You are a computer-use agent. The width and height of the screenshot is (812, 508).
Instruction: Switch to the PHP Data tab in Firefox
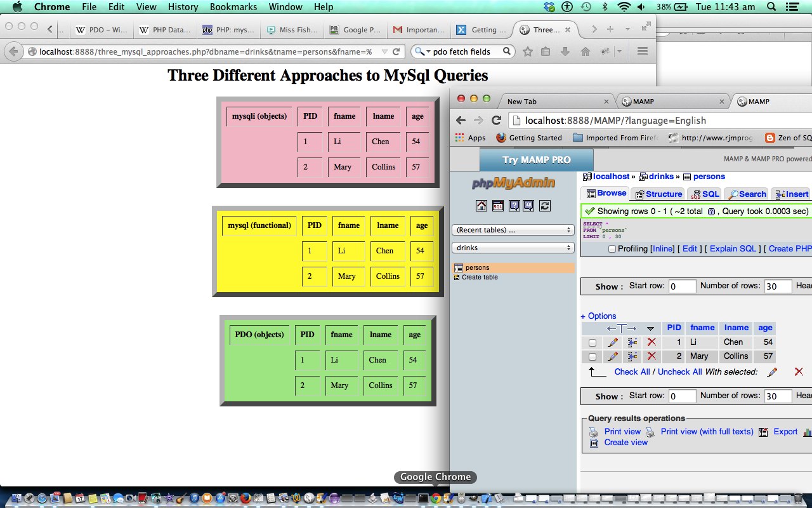(165, 30)
